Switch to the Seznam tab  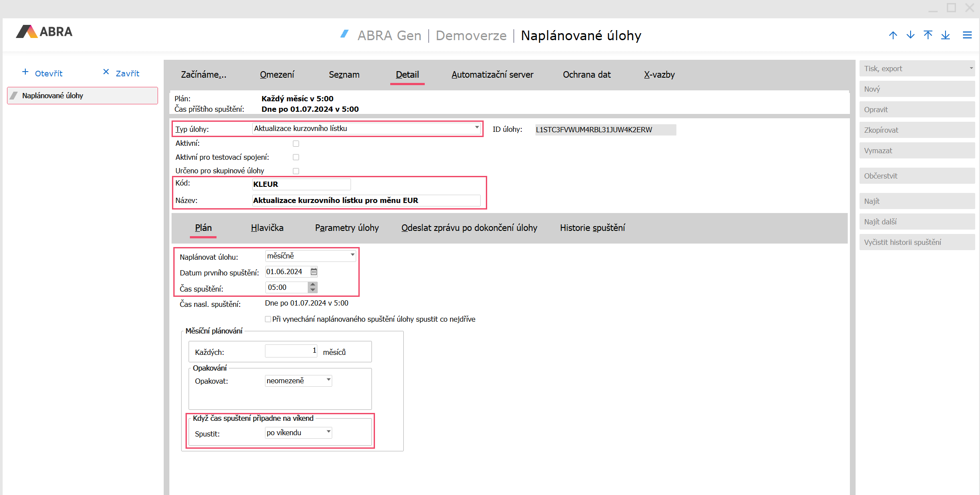[x=344, y=75]
